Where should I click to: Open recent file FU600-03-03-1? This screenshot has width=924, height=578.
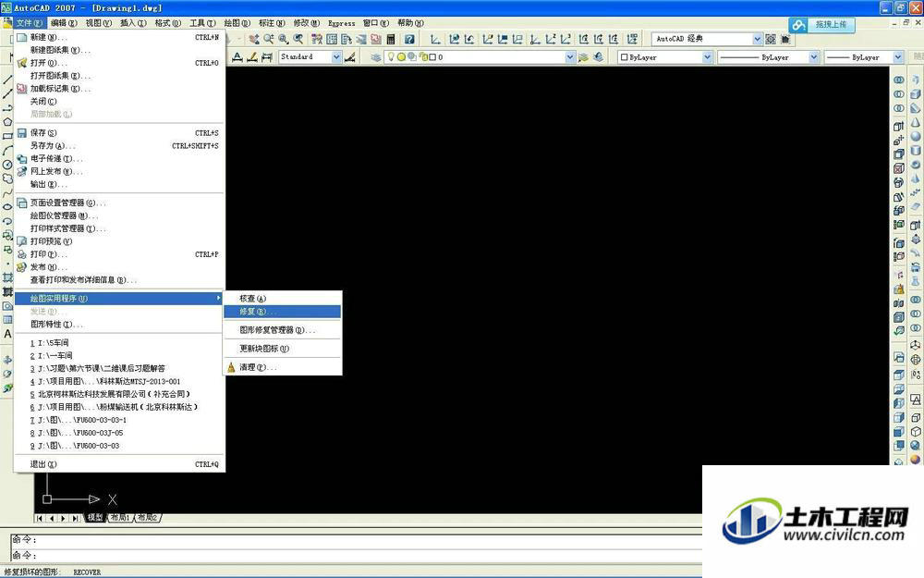tap(118, 420)
